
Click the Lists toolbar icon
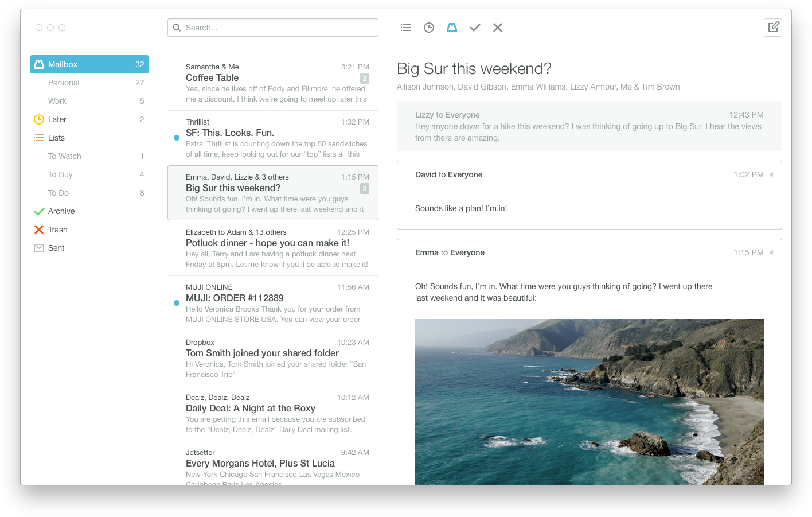tap(406, 28)
